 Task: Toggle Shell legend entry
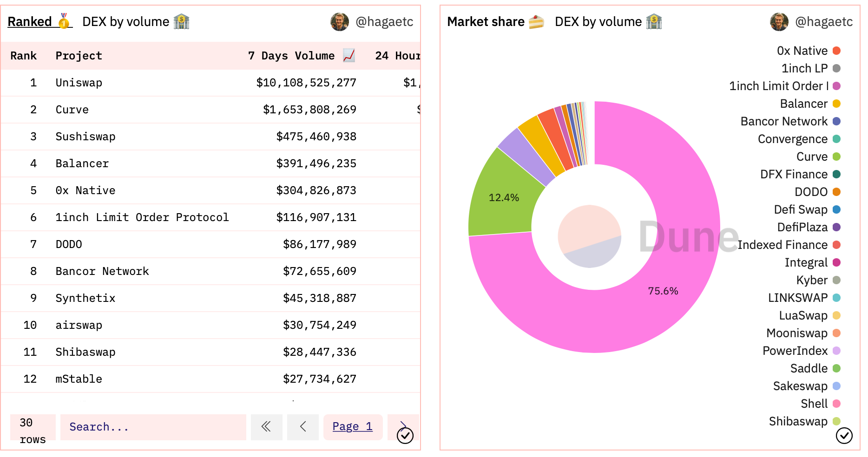click(821, 404)
